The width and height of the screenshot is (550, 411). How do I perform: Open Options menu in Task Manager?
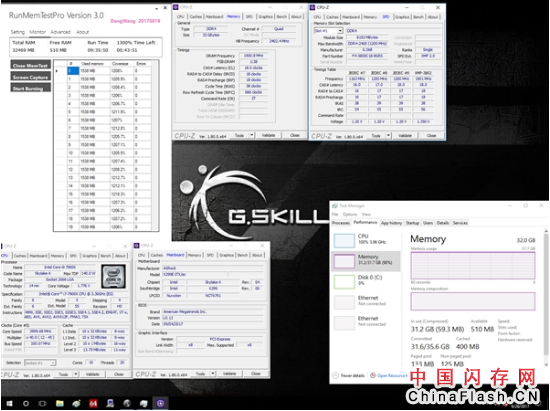coord(350,214)
